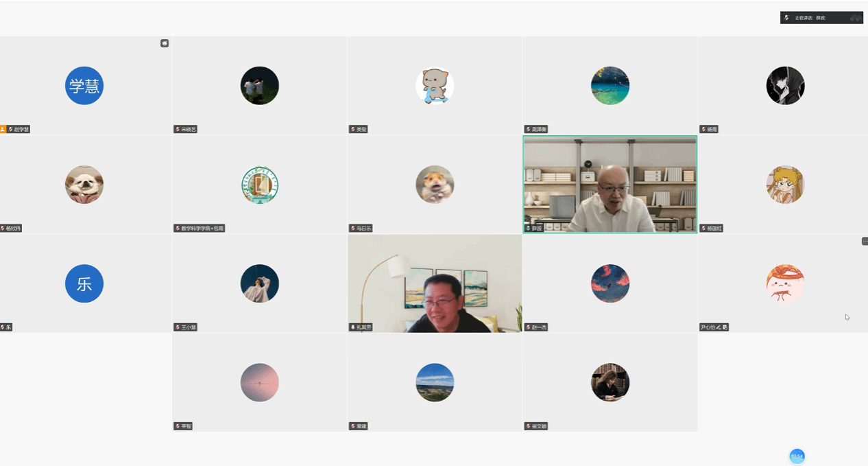Click the pencil icon next to 尹心怡 name
The width and height of the screenshot is (868, 466).
tap(719, 327)
